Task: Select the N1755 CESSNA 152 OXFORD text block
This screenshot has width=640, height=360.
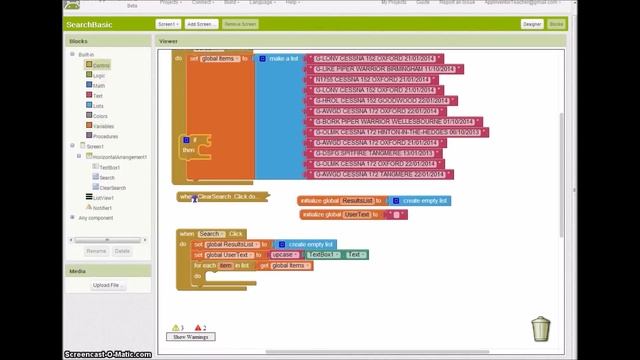Action: tap(372, 80)
